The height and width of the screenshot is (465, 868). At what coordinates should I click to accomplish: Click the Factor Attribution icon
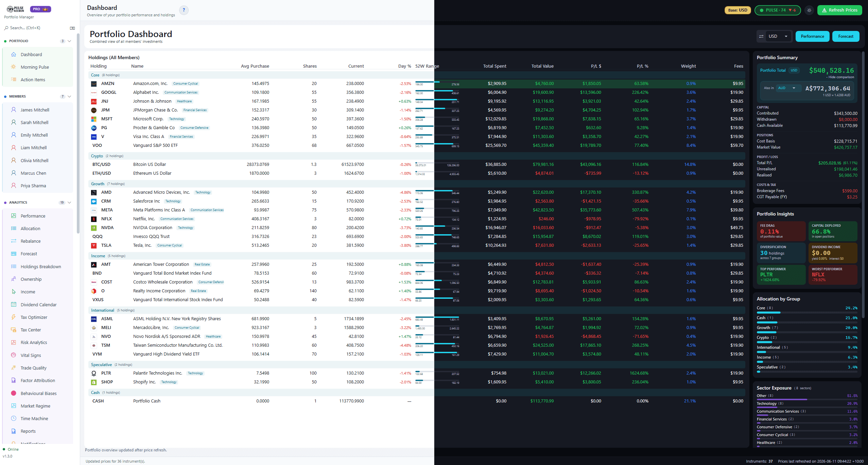pos(14,380)
